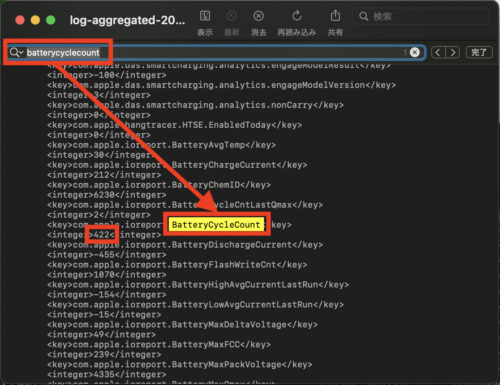Click the BatteryMaxPackVoltage key line

[180, 365]
